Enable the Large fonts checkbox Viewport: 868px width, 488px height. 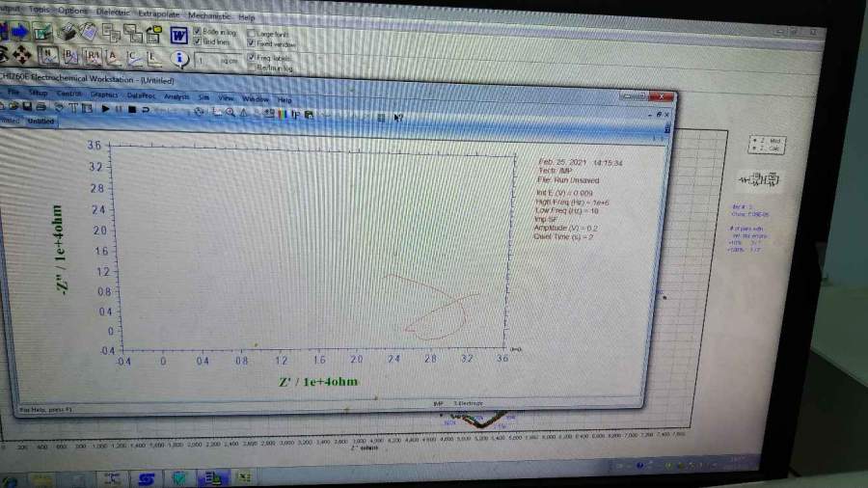tap(251, 33)
